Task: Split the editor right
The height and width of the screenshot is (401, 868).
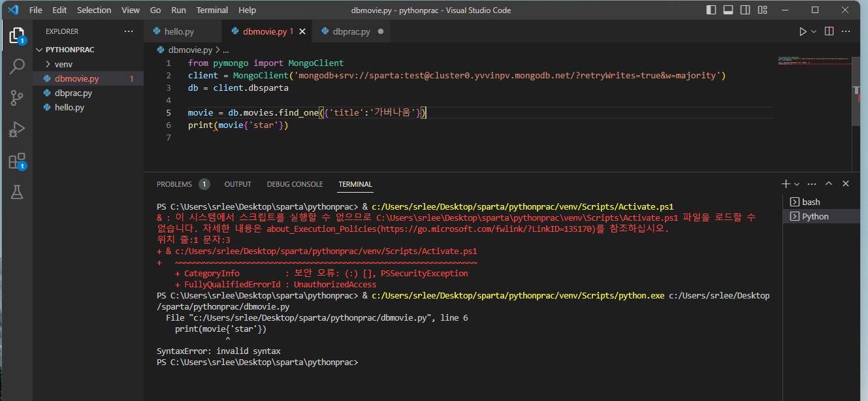Action: (829, 31)
